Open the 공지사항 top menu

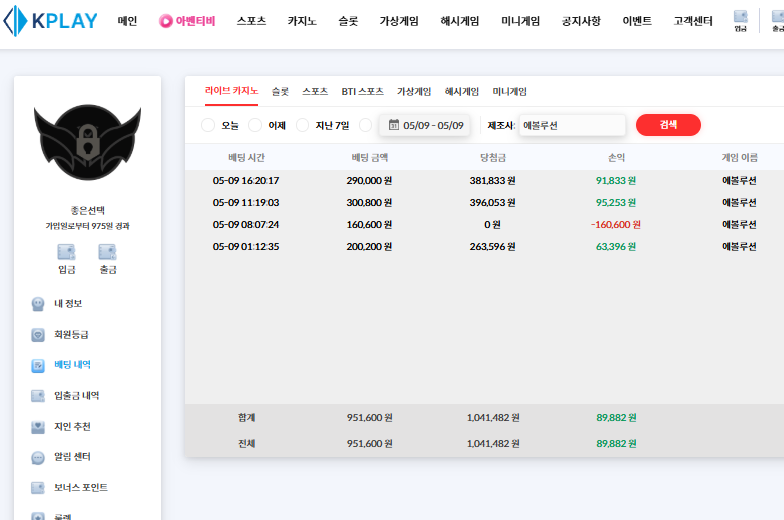coord(581,21)
